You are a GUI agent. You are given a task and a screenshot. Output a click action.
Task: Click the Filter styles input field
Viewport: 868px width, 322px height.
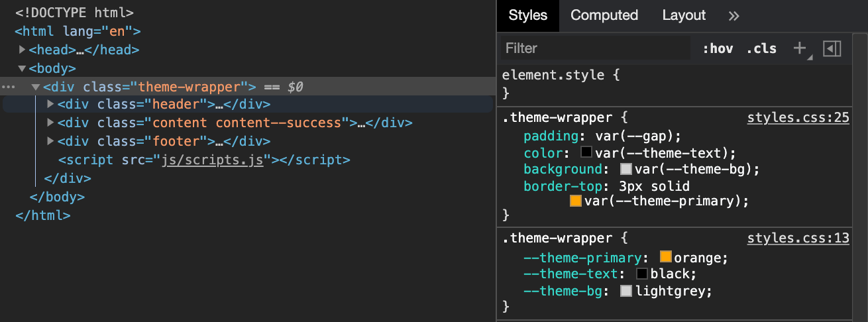594,48
